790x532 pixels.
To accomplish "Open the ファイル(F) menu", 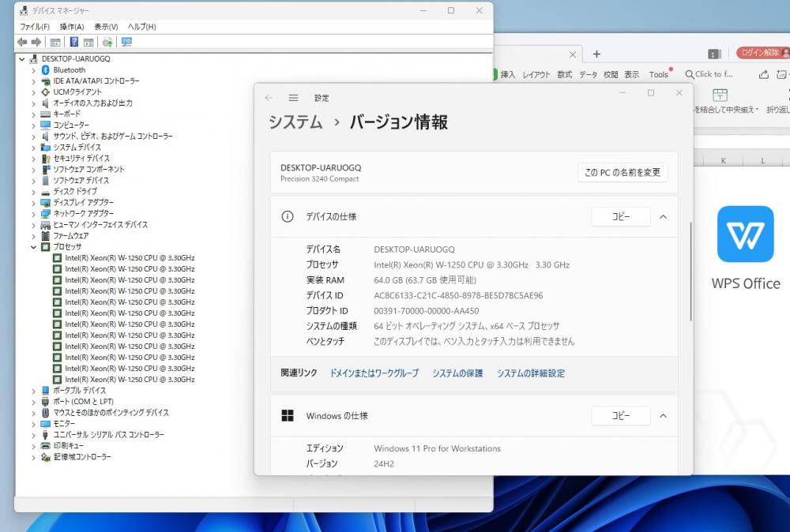I will (34, 27).
